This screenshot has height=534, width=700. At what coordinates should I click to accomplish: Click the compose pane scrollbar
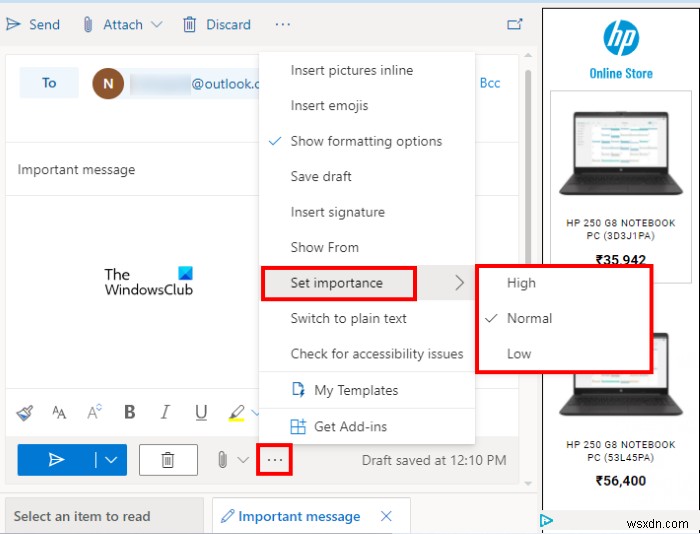point(528,167)
